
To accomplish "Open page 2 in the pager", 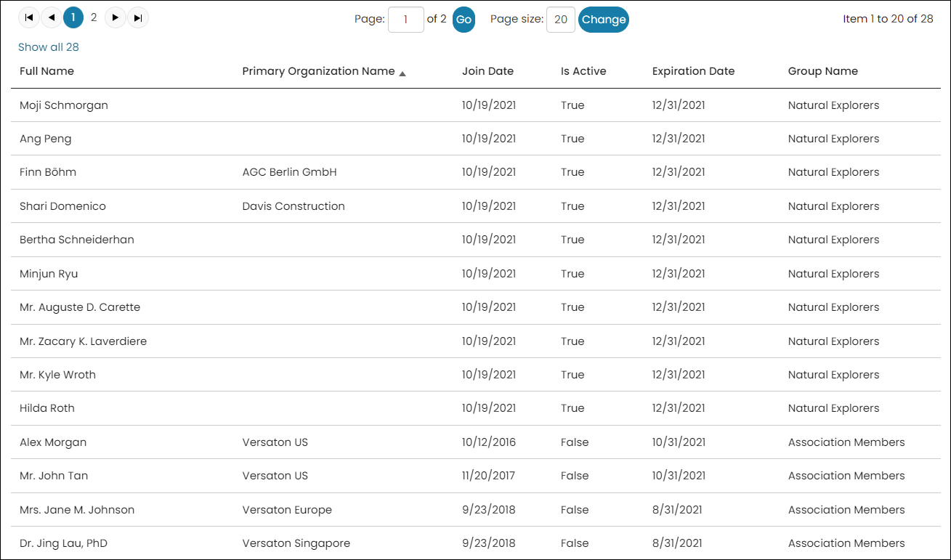I will (94, 17).
